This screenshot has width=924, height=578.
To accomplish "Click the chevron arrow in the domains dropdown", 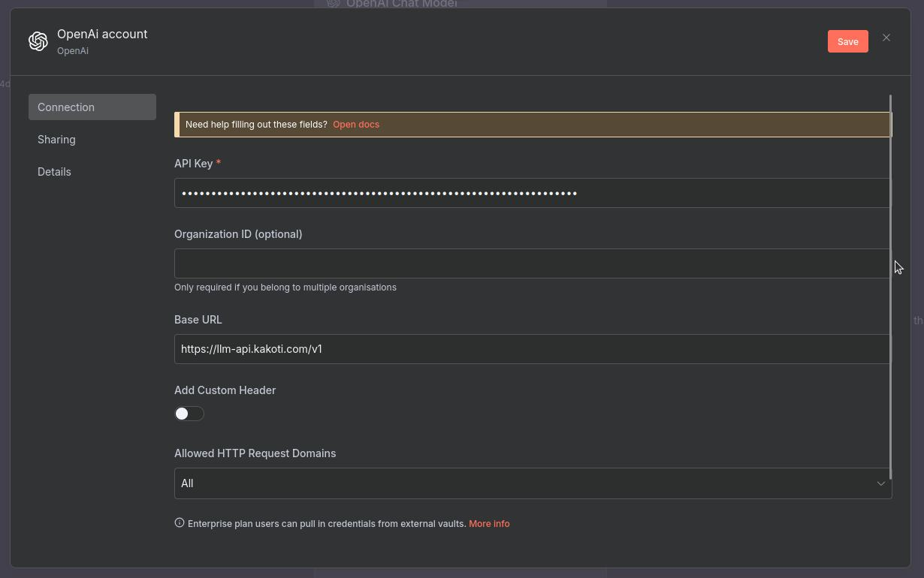I will [x=880, y=483].
